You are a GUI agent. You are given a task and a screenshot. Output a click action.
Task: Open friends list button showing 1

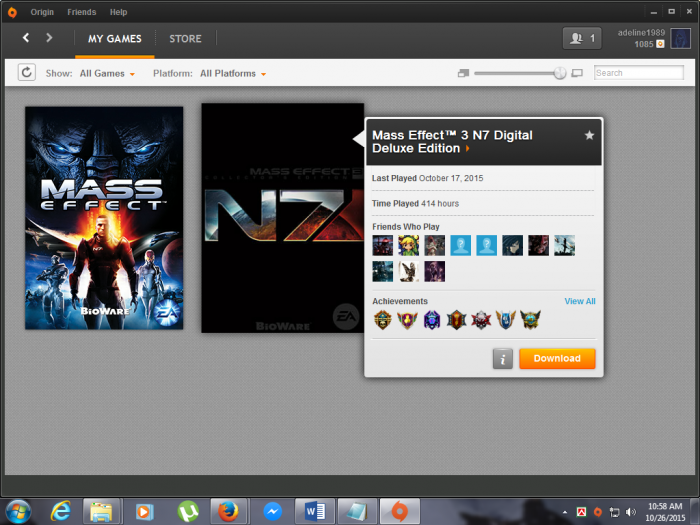(x=582, y=38)
